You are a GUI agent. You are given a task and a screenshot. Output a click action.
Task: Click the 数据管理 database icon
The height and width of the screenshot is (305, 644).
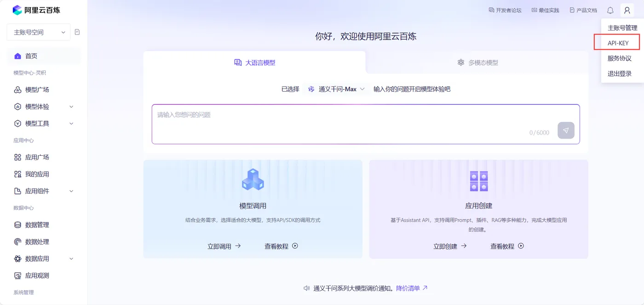pyautogui.click(x=17, y=225)
